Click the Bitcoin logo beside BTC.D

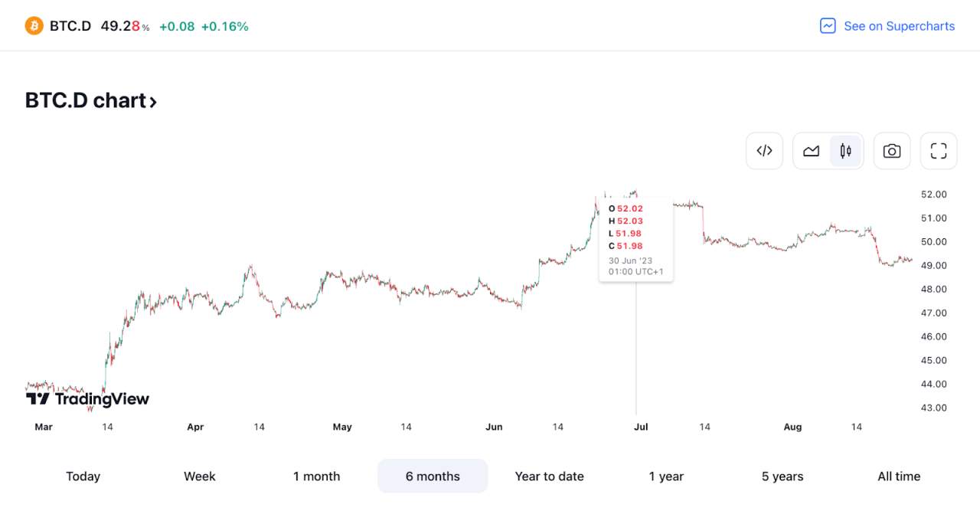click(34, 26)
